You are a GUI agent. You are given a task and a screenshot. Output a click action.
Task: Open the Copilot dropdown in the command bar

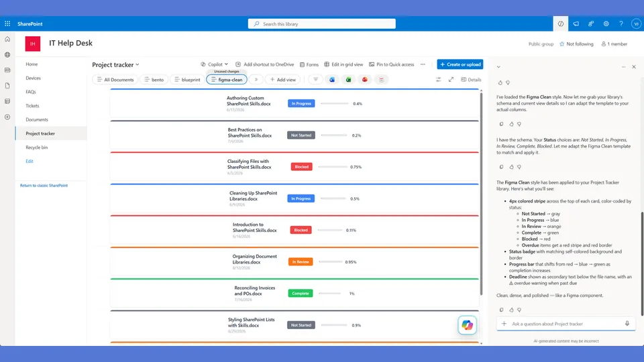click(215, 64)
